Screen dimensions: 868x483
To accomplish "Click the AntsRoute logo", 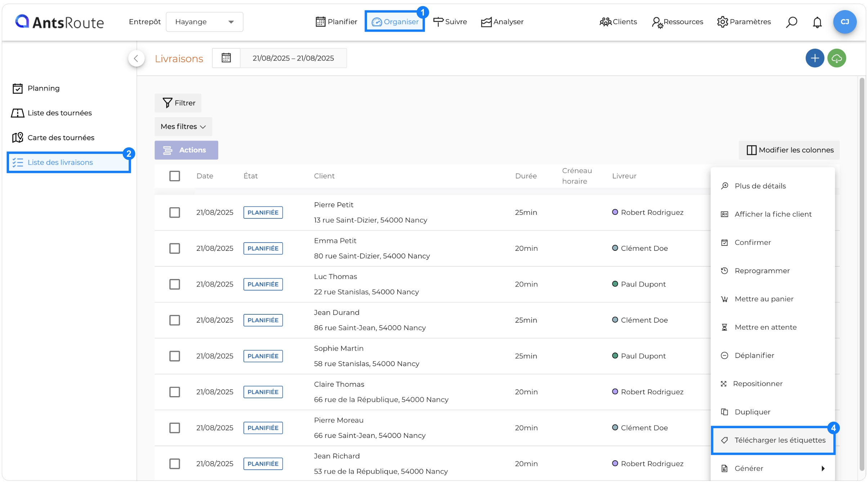I will point(59,22).
